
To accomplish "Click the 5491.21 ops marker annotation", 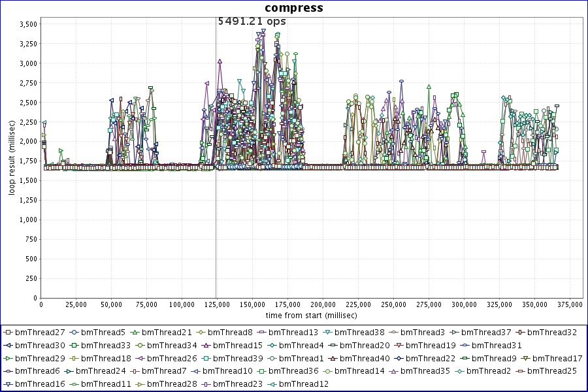I will (x=252, y=21).
